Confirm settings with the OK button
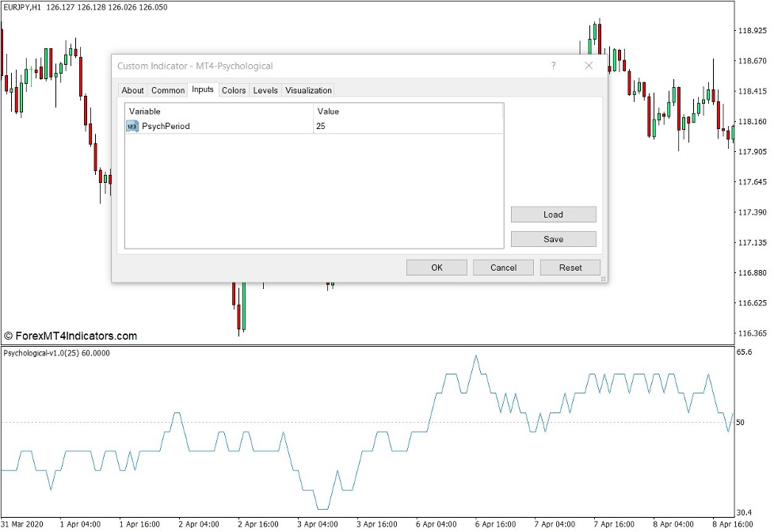Viewport: 774px width, 532px height. pyautogui.click(x=437, y=268)
